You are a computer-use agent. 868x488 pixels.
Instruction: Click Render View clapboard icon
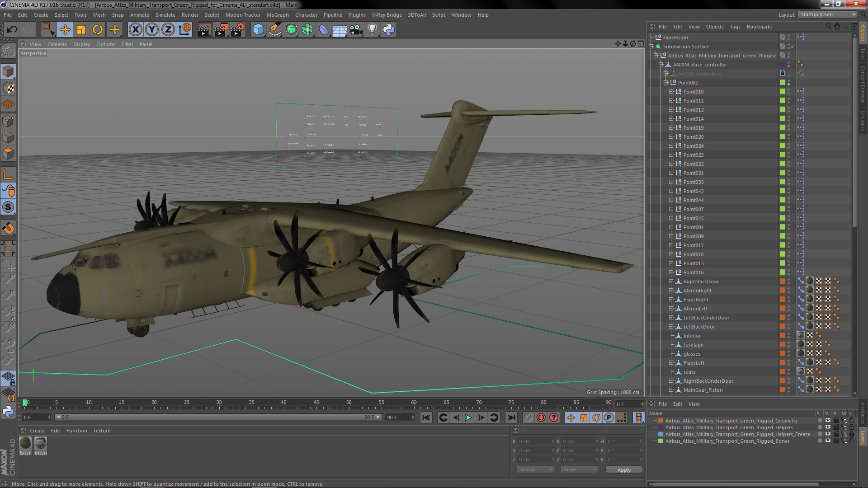pos(204,30)
